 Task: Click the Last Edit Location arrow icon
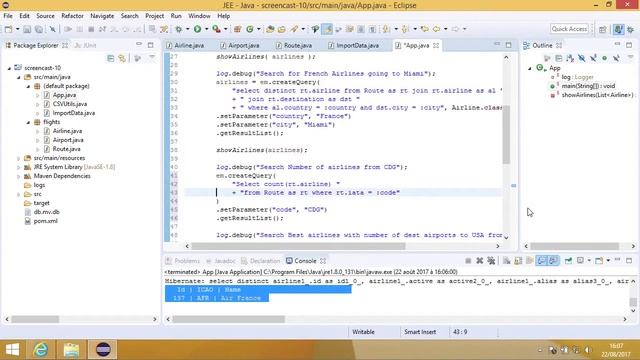[x=425, y=29]
